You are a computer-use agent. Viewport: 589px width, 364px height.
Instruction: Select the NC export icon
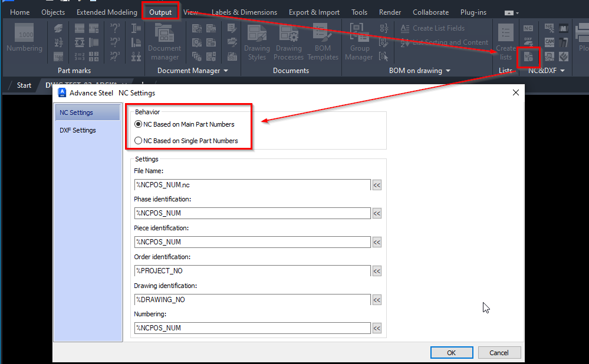click(x=528, y=28)
